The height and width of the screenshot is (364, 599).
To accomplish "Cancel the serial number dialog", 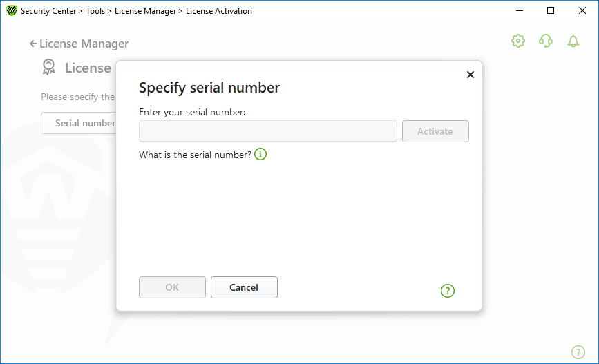I will click(x=244, y=287).
